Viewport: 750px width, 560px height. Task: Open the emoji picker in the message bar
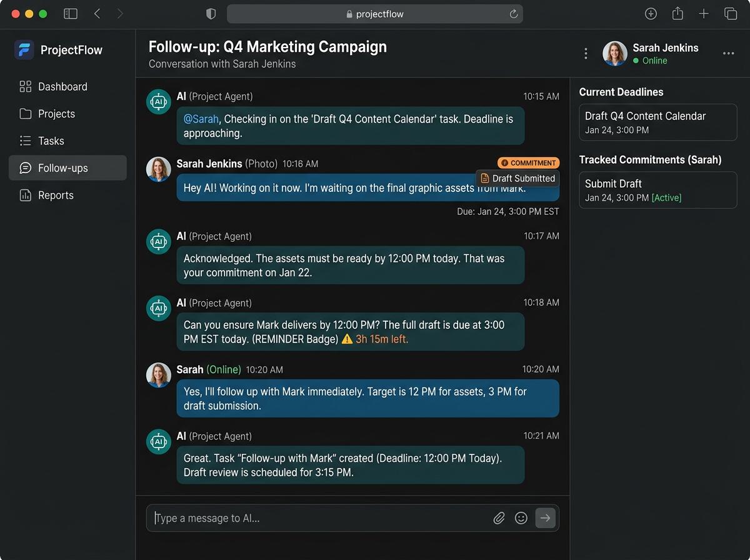pos(521,517)
